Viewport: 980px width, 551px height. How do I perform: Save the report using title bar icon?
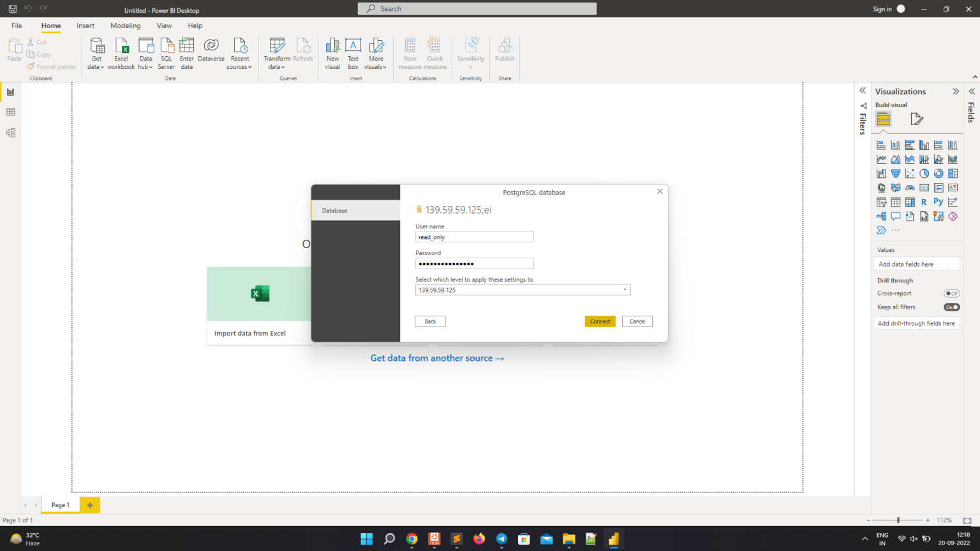pyautogui.click(x=12, y=9)
